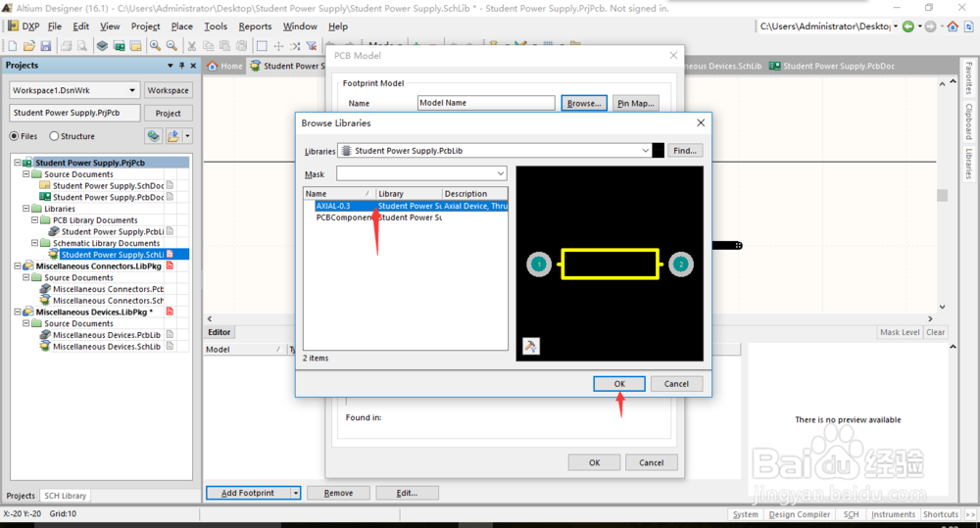
Task: Open the Libraries dropdown in Browse Libraries
Action: 645,151
